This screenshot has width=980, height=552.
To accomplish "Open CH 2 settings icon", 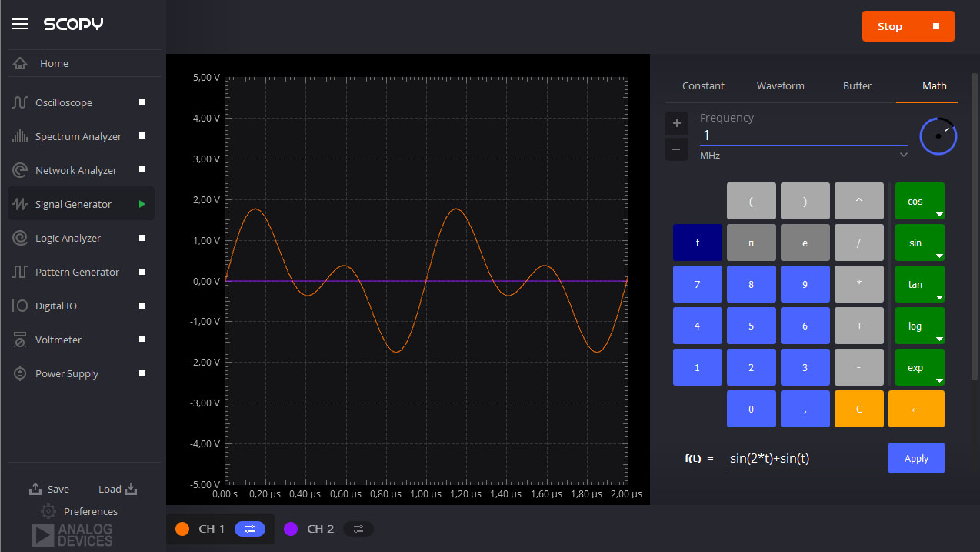I will click(358, 529).
